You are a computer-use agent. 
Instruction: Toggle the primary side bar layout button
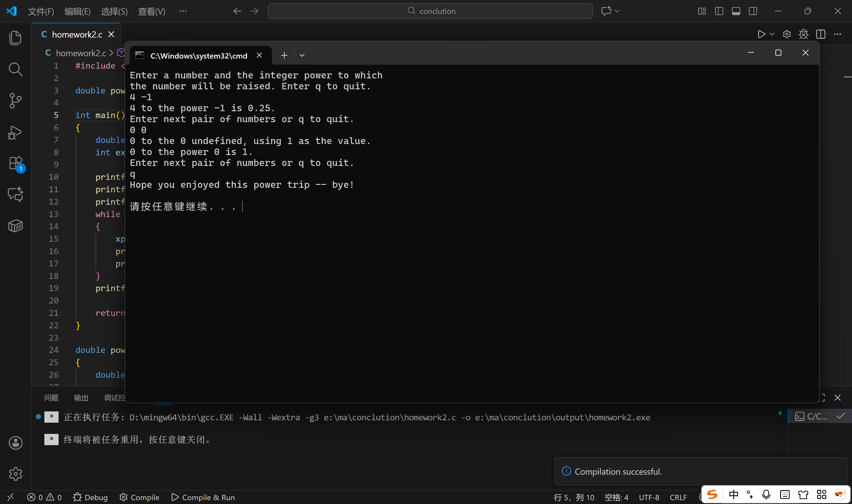[719, 11]
